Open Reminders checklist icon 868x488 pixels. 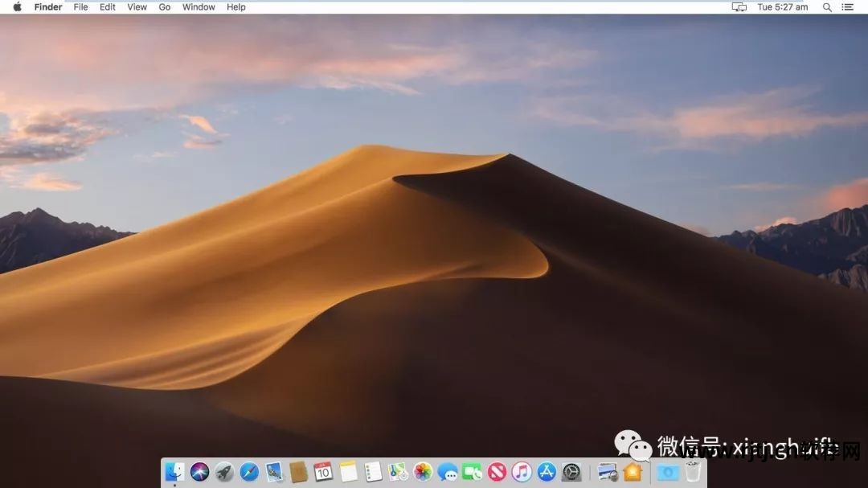pos(373,472)
